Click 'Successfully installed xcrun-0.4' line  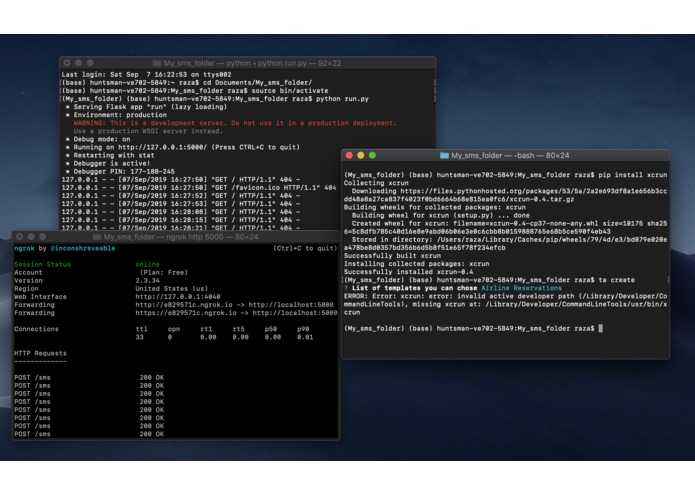tap(408, 272)
